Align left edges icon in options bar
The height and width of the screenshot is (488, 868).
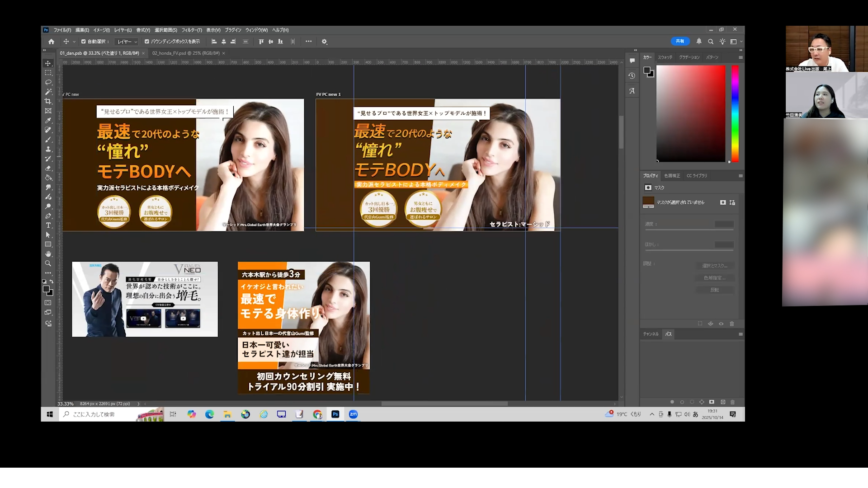click(214, 42)
